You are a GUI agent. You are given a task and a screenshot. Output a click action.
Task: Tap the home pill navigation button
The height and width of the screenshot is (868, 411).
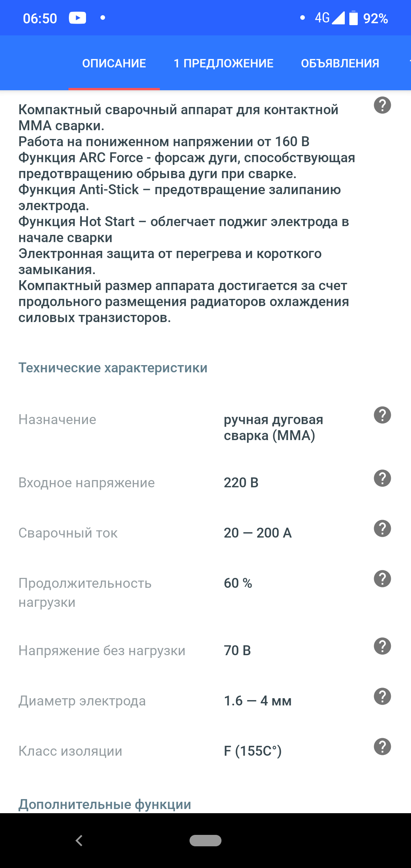pyautogui.click(x=205, y=841)
